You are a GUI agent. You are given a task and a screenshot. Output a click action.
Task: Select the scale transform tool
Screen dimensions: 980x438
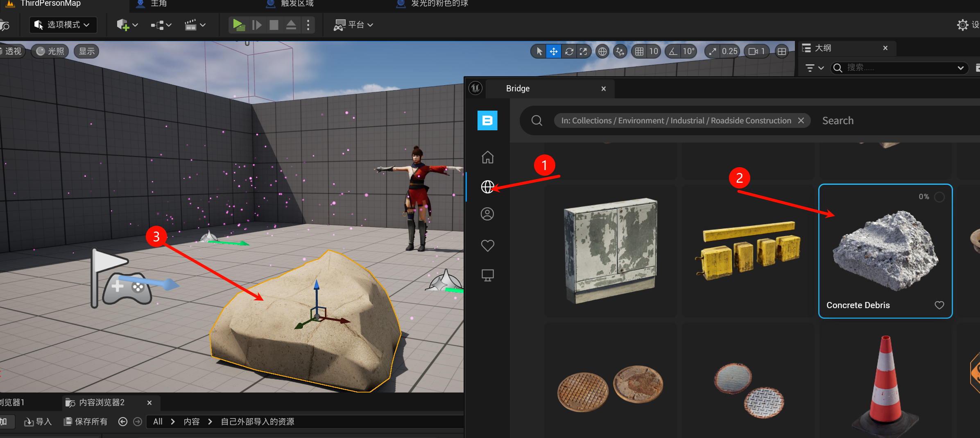point(583,52)
